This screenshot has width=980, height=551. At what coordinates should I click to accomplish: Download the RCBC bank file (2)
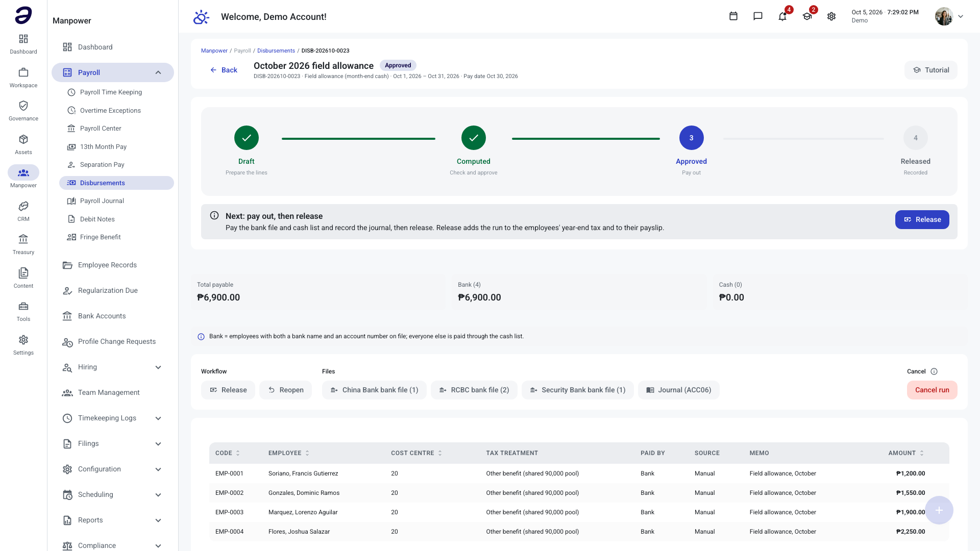coord(474,390)
